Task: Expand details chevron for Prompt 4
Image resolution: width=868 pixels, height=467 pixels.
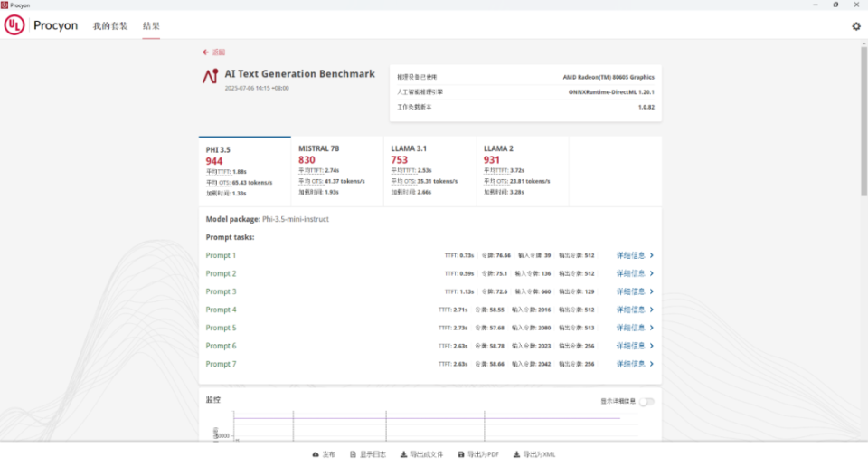Action: click(652, 310)
